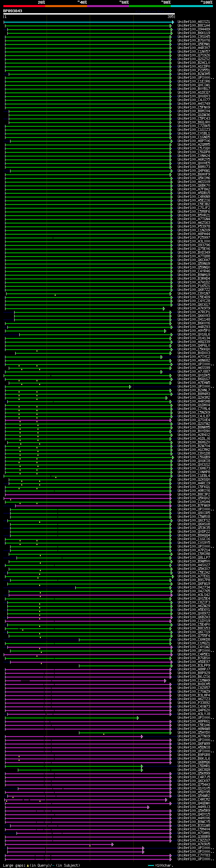The image size is (216, 868).
Task: Click the UniRef100_A7J887 label
Action: tap(194, 372)
